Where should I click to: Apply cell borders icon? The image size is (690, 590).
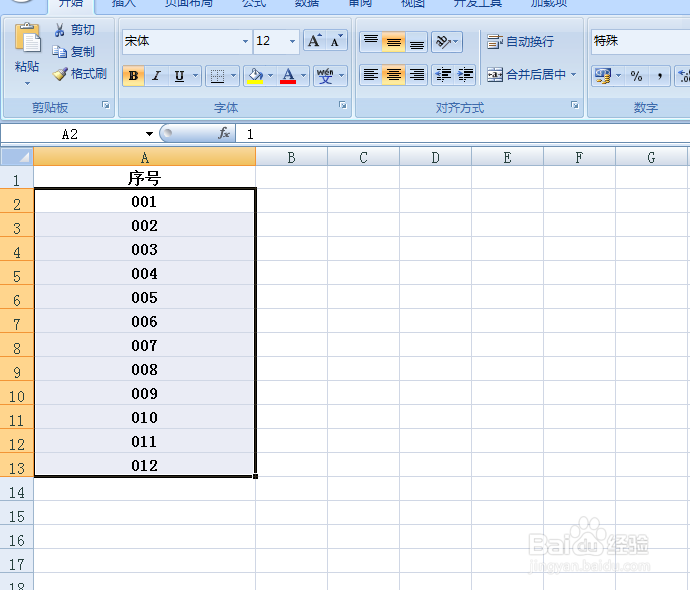pyautogui.click(x=217, y=76)
